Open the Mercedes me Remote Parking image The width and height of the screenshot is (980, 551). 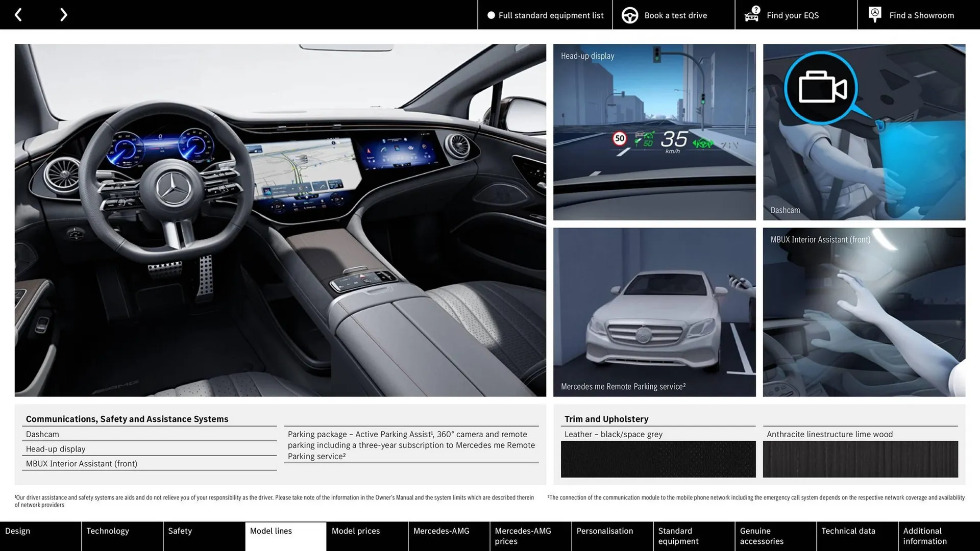[654, 312]
